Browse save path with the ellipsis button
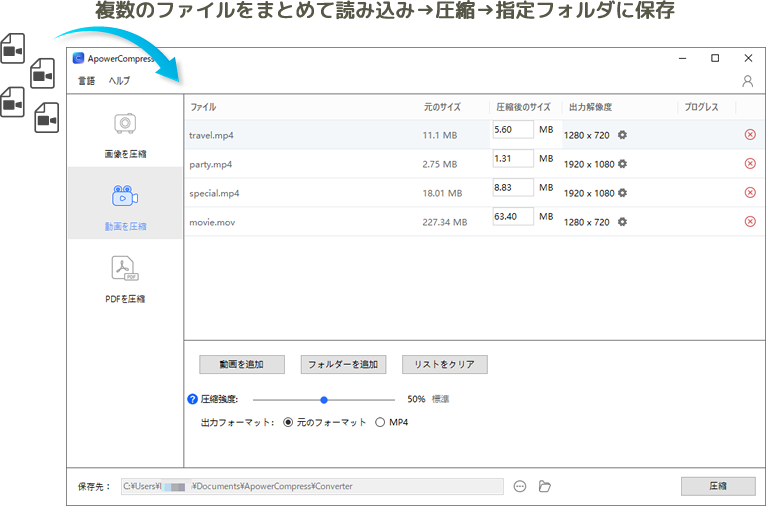Viewport: 766px width, 506px height. [x=520, y=487]
